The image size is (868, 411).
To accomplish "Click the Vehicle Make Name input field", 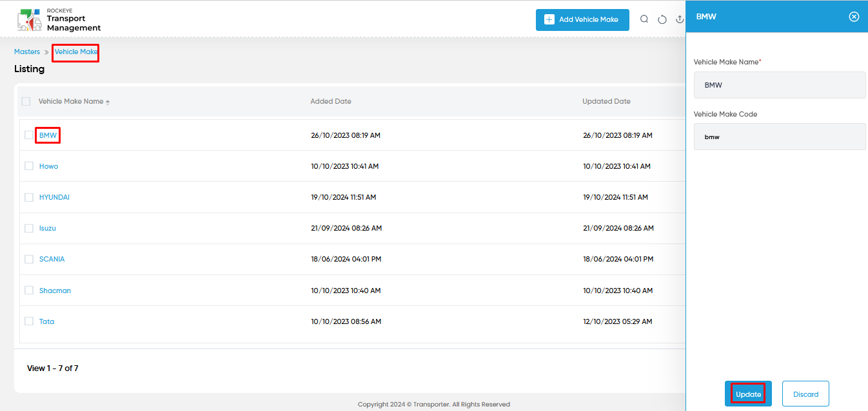I will pyautogui.click(x=780, y=85).
